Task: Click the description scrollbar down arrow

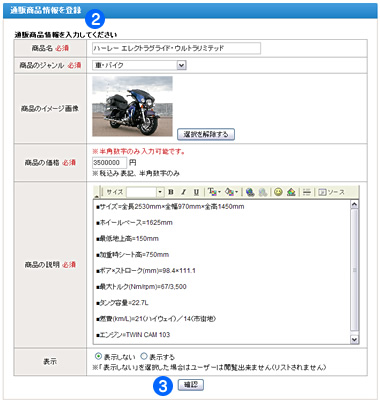Action: [354, 339]
